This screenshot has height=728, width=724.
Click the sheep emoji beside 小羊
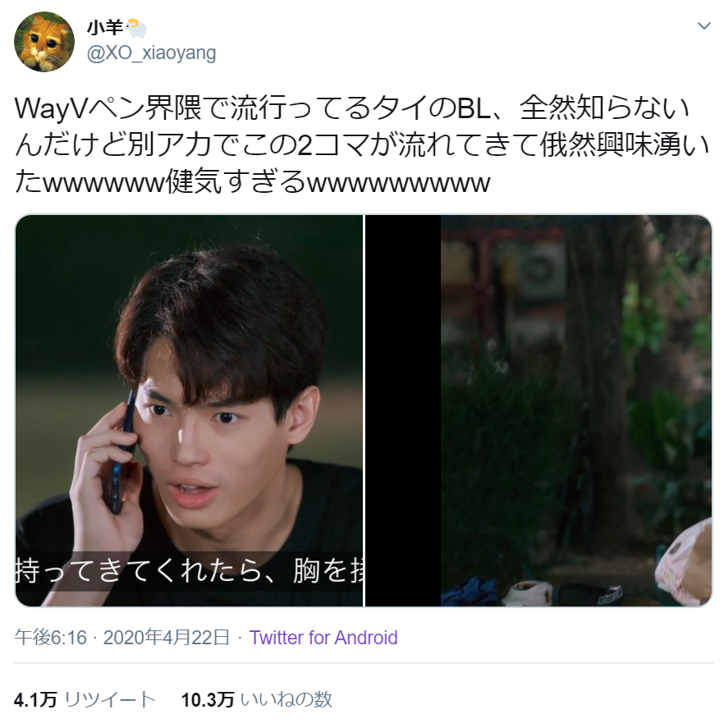[136, 29]
